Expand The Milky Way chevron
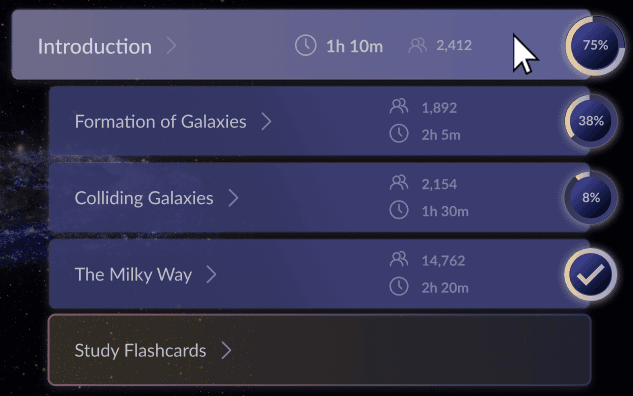 pyautogui.click(x=212, y=274)
